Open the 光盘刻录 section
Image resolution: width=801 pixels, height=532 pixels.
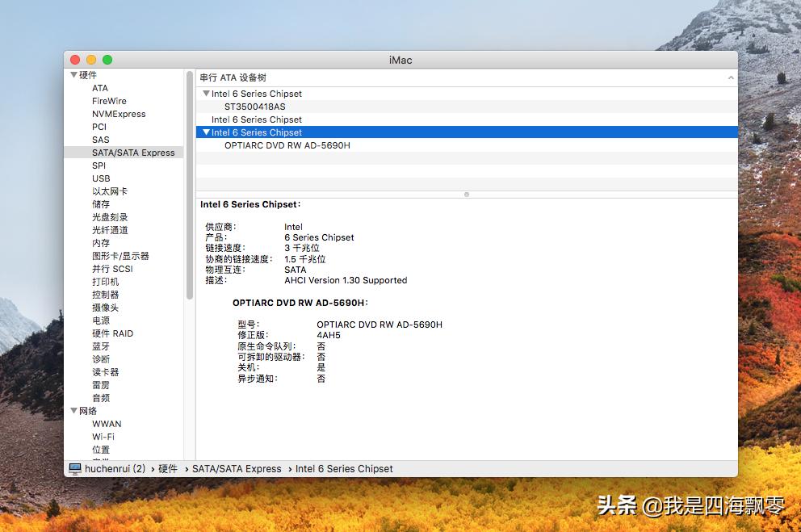[110, 217]
